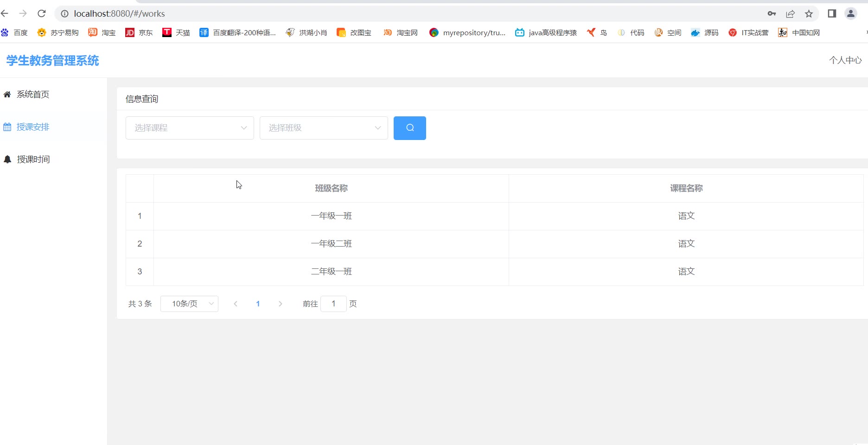The image size is (868, 445).
Task: Click the 学生教务管理系统 title
Action: (52, 61)
